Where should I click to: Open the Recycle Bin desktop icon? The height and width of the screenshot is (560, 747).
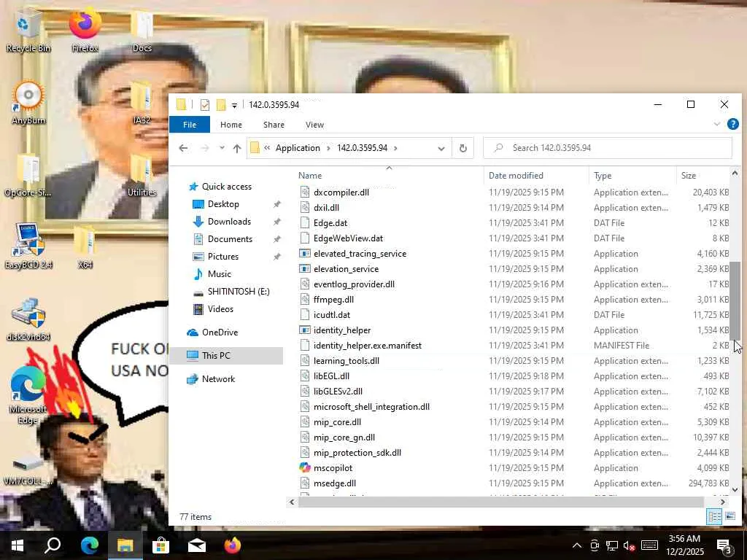pyautogui.click(x=28, y=32)
